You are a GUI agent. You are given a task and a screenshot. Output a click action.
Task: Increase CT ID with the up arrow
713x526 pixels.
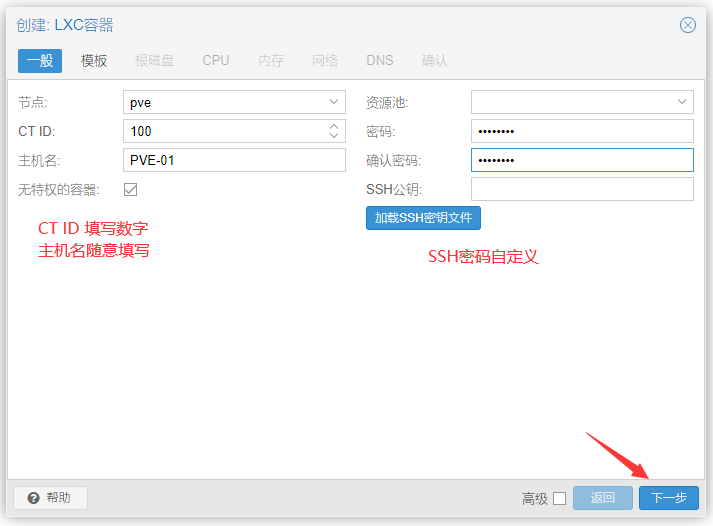(x=334, y=126)
